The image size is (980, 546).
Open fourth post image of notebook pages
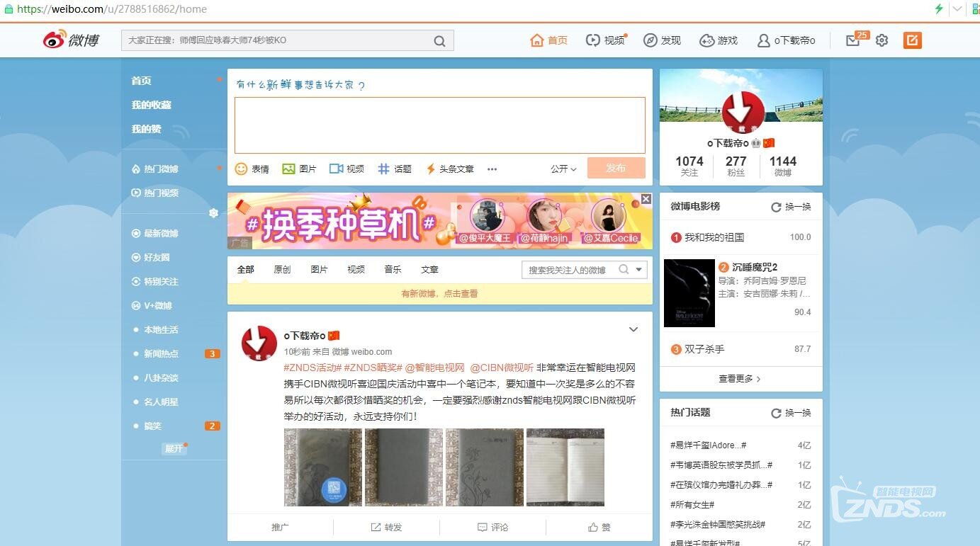point(565,467)
